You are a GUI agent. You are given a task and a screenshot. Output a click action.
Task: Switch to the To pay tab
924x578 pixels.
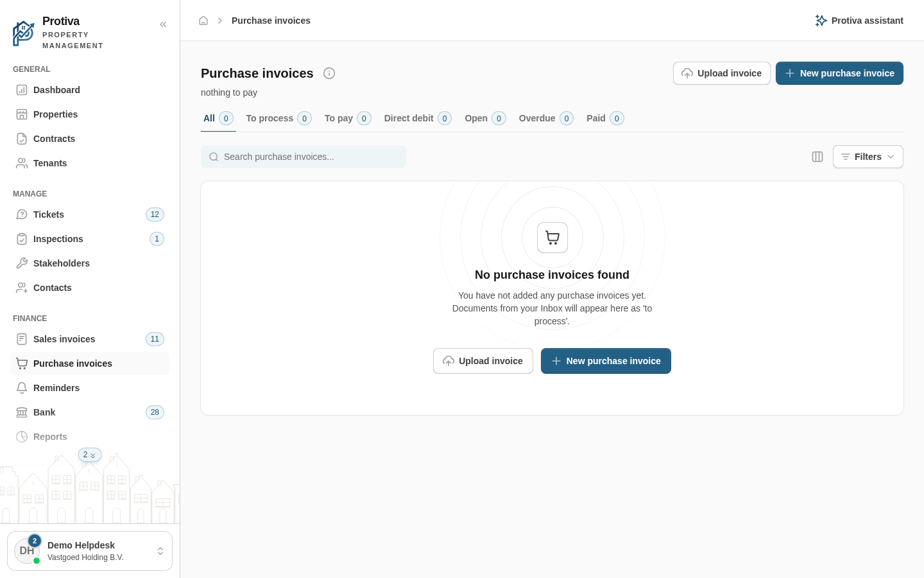coord(348,118)
